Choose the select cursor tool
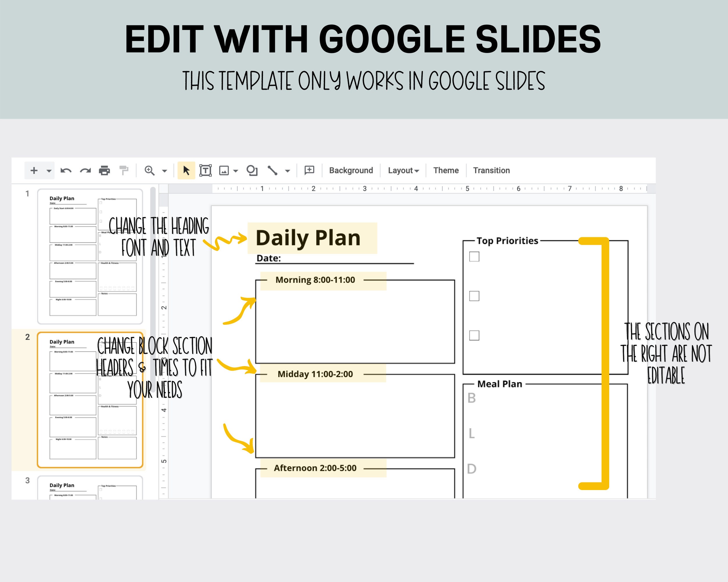 (x=186, y=171)
